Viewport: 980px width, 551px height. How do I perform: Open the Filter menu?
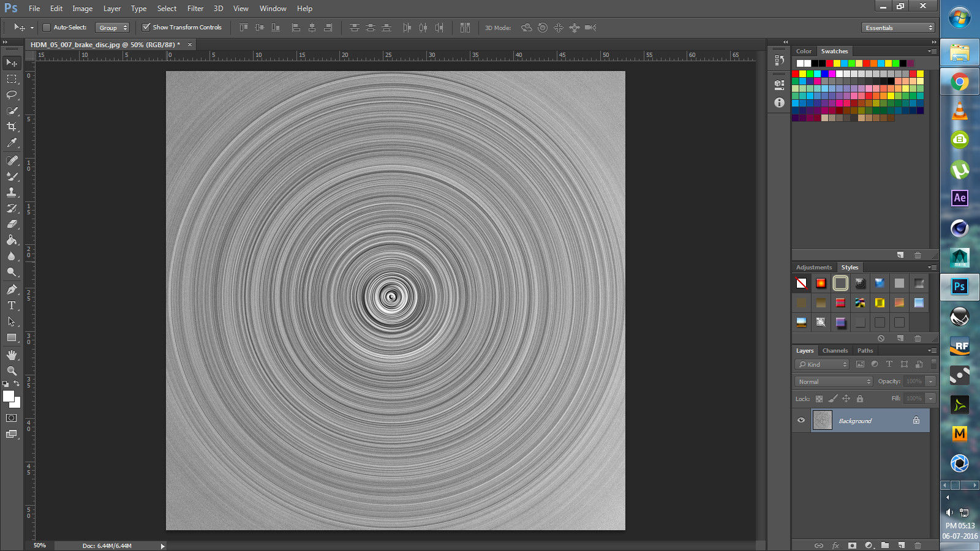[x=195, y=9]
